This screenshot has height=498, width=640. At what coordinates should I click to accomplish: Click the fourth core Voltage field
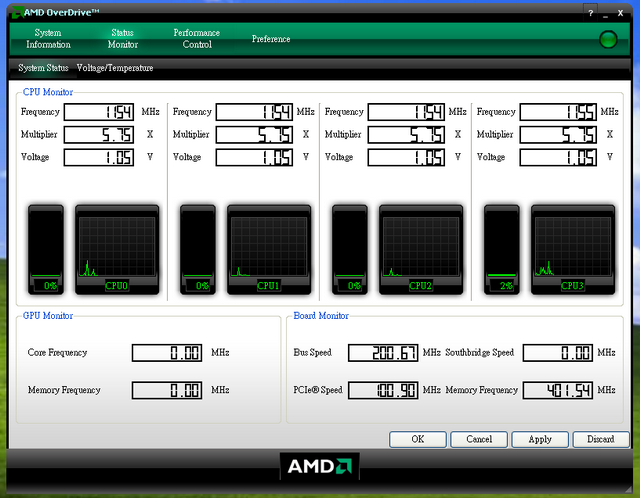558,158
